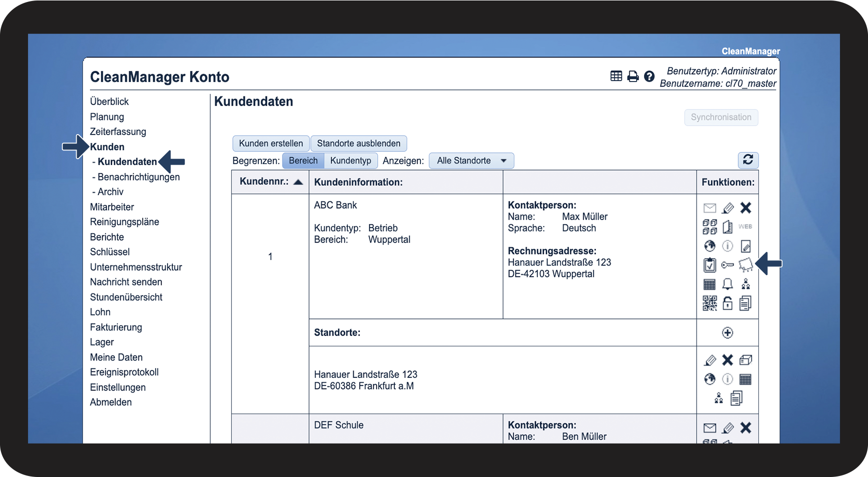The image size is (868, 477).
Task: Go to Fakturierung in the sidebar
Action: point(116,327)
